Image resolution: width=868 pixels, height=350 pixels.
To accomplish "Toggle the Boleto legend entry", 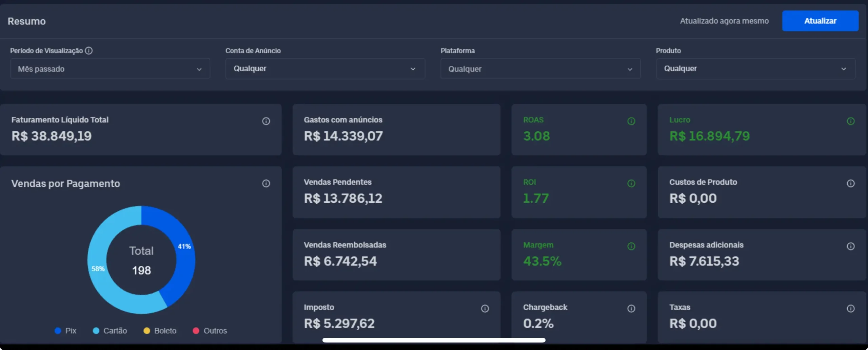I will tap(160, 331).
